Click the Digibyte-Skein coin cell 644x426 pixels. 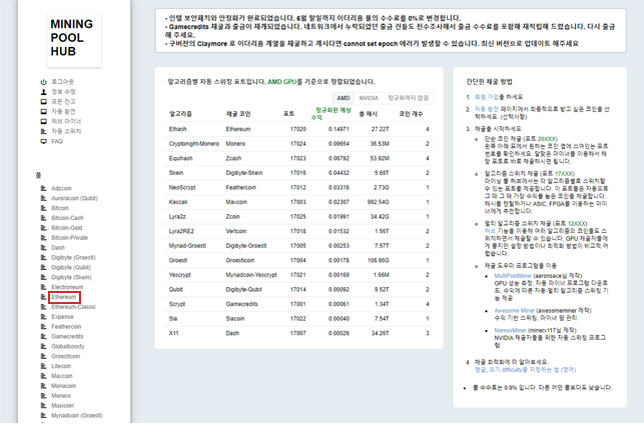pyautogui.click(x=244, y=173)
